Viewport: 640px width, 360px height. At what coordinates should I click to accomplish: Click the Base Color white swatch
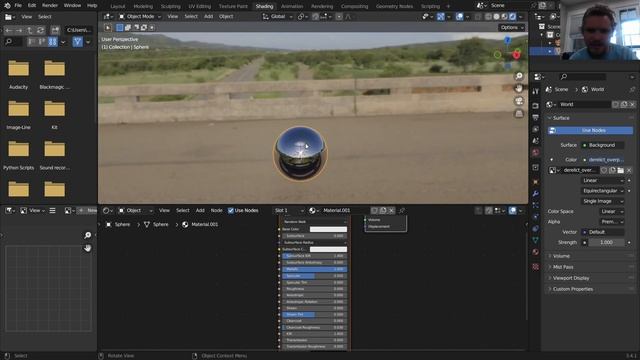click(x=328, y=229)
